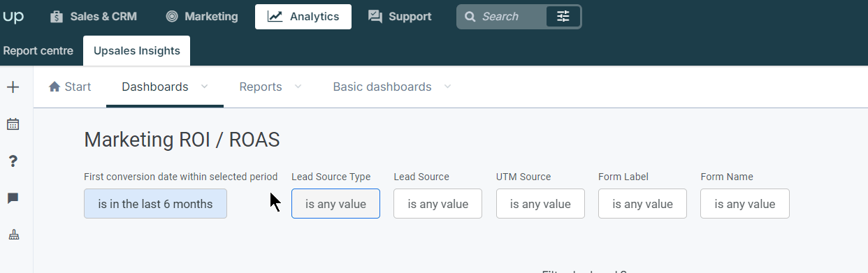
Task: Click the Support chat icon
Action: coord(375,17)
